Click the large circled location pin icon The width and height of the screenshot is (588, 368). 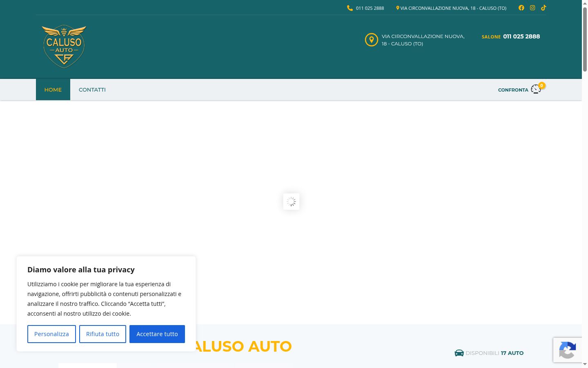372,40
